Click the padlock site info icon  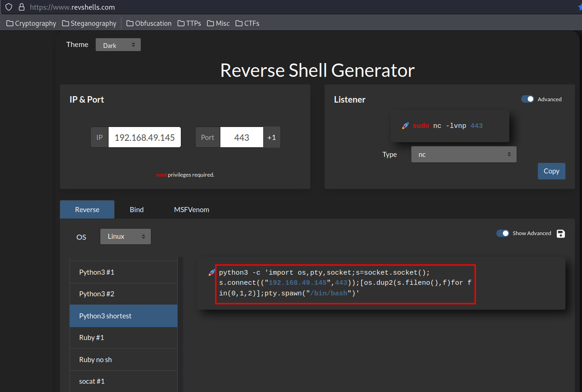tap(21, 7)
